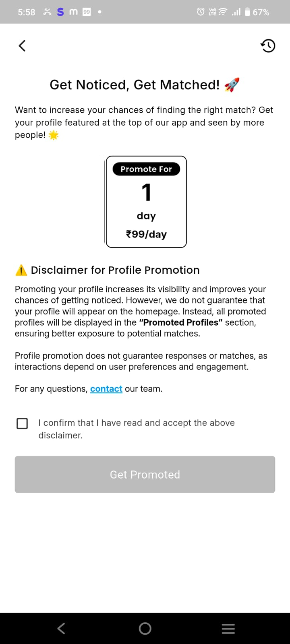Tap the clock showing 5:58

click(26, 12)
